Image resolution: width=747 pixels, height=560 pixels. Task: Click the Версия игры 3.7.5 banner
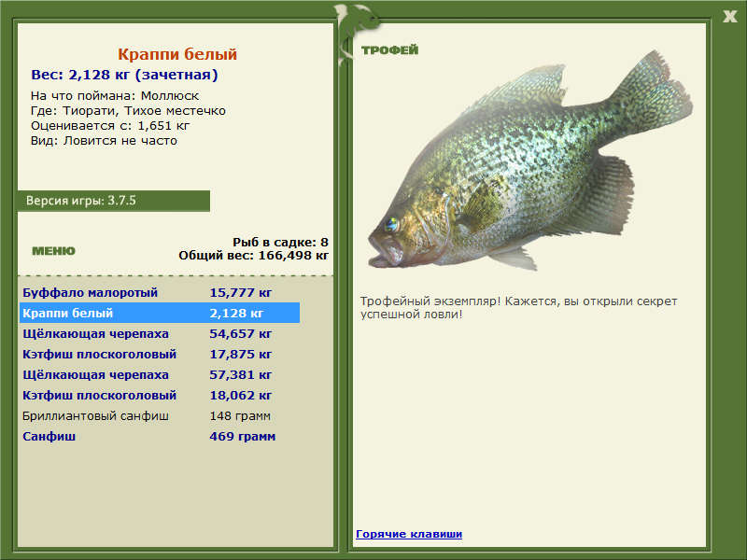pyautogui.click(x=113, y=201)
